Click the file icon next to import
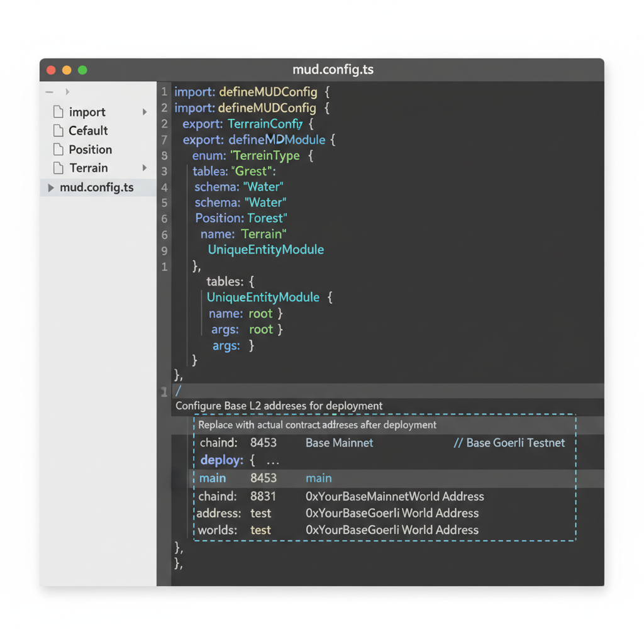The width and height of the screenshot is (644, 644). pos(58,112)
